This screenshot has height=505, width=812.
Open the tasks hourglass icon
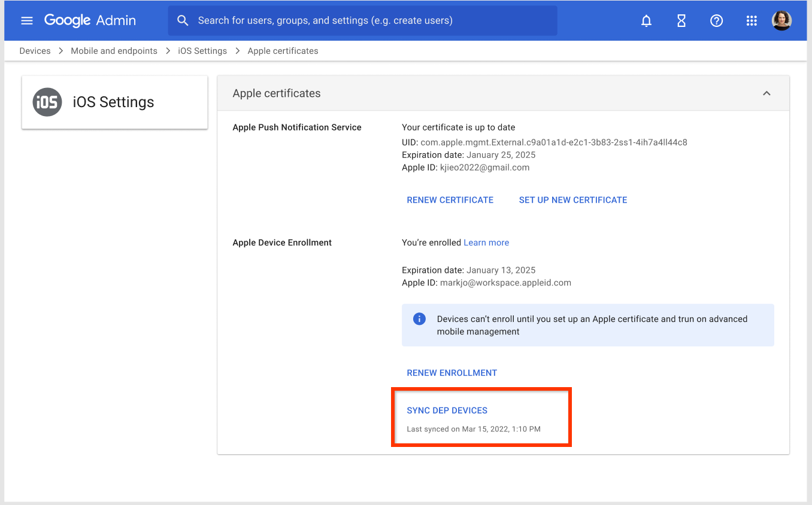(x=681, y=21)
